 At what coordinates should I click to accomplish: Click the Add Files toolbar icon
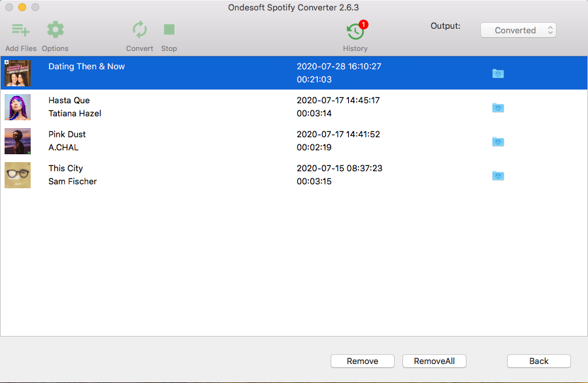(x=21, y=30)
